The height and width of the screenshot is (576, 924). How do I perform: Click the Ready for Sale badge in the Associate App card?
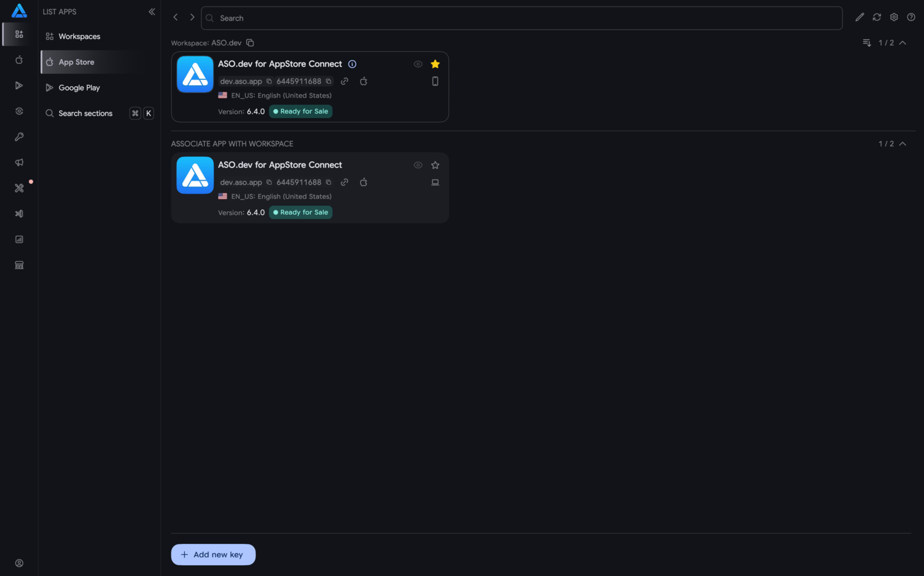(x=301, y=212)
